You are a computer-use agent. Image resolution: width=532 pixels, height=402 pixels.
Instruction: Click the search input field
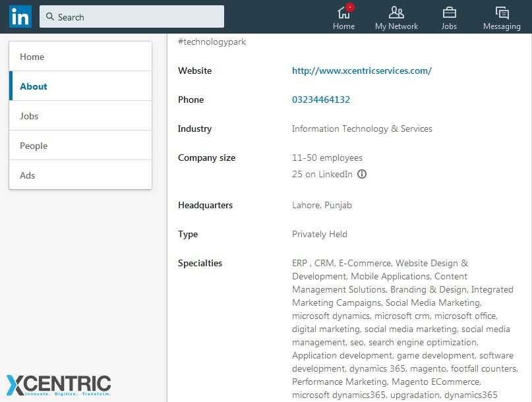[x=132, y=16]
